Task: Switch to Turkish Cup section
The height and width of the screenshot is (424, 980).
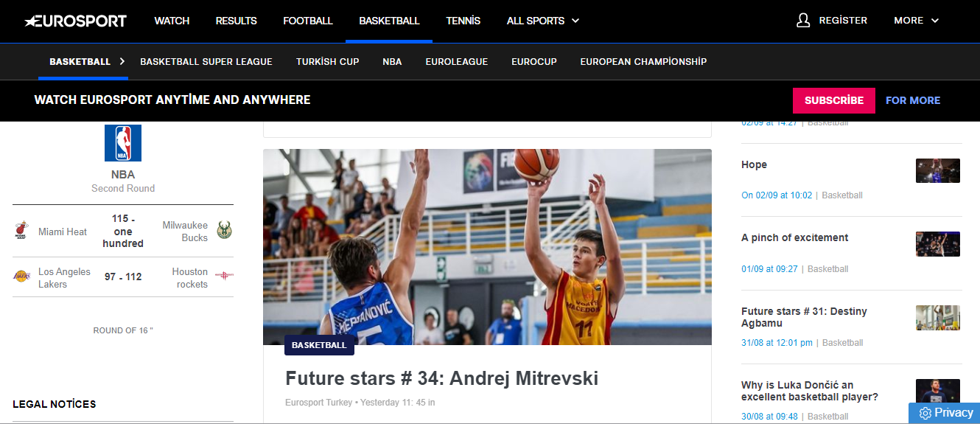Action: click(328, 62)
